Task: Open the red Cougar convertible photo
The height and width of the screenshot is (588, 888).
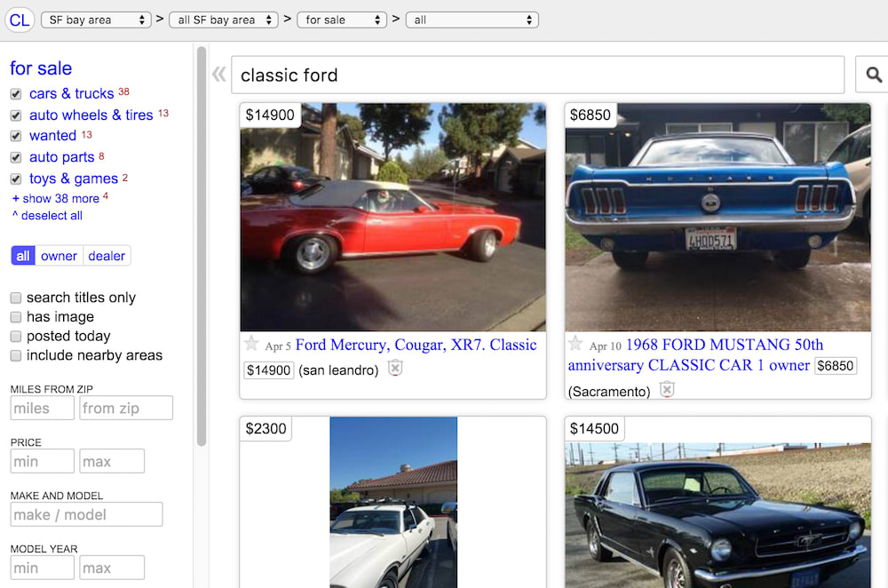Action: pyautogui.click(x=393, y=217)
